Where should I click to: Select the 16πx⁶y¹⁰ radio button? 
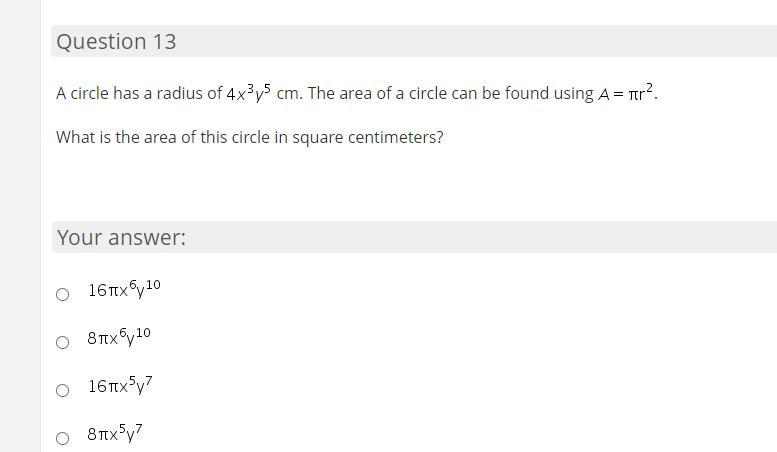click(63, 294)
